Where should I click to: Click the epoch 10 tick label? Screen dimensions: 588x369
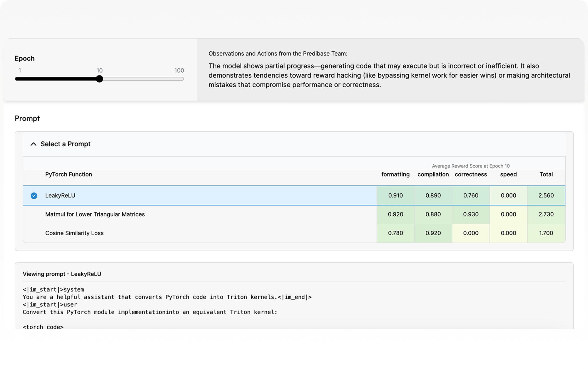100,71
